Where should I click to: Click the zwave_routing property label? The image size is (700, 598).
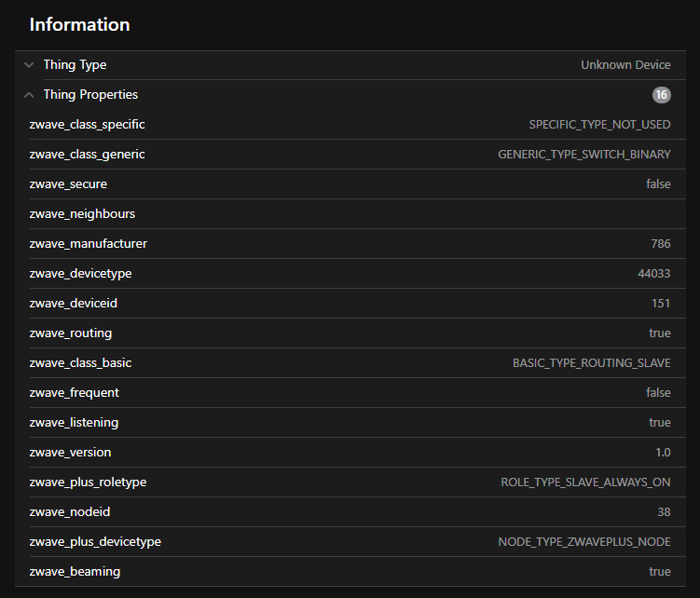tap(70, 333)
